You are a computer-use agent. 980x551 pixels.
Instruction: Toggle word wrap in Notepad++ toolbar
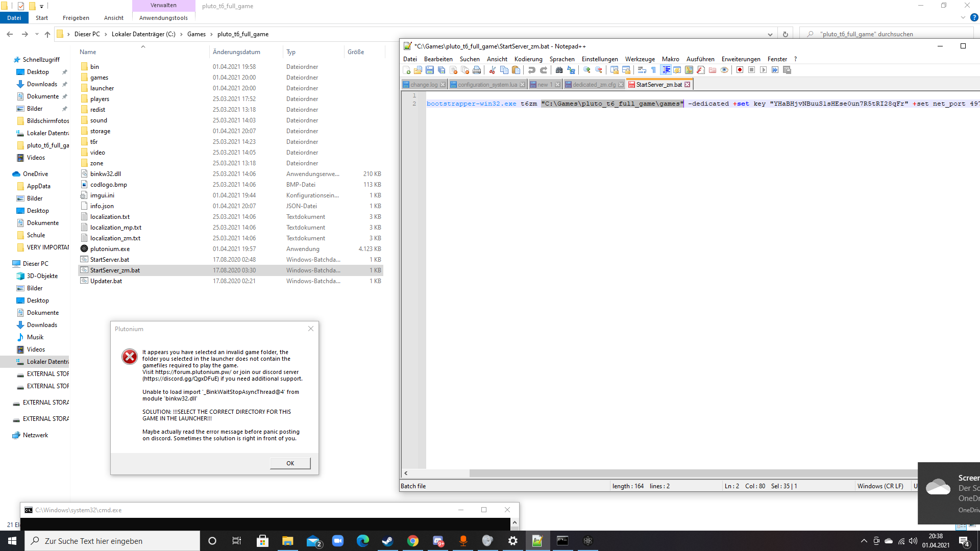(x=642, y=70)
